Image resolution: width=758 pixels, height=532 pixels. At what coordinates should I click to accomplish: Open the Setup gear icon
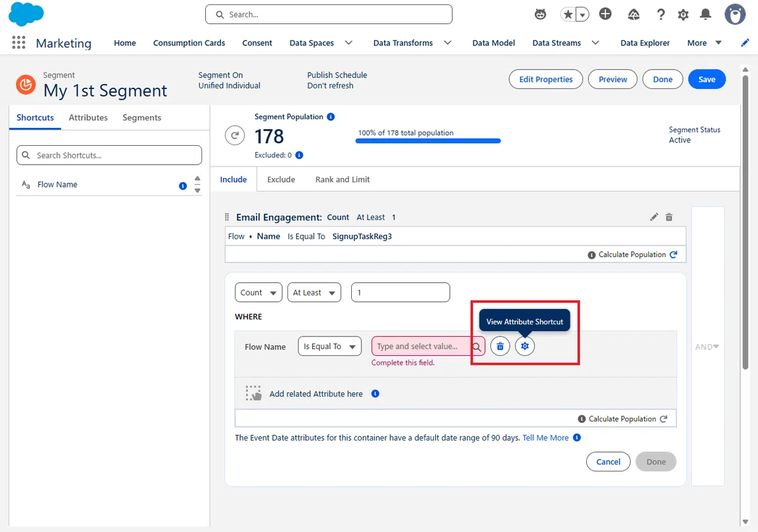click(683, 14)
